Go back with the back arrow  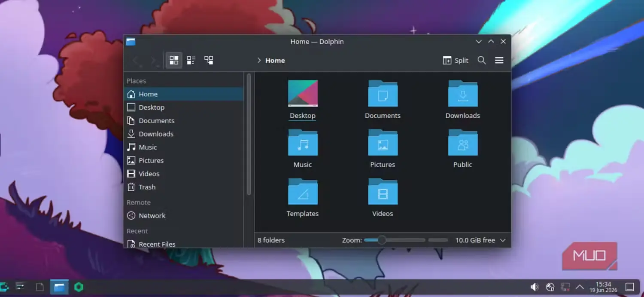click(137, 61)
